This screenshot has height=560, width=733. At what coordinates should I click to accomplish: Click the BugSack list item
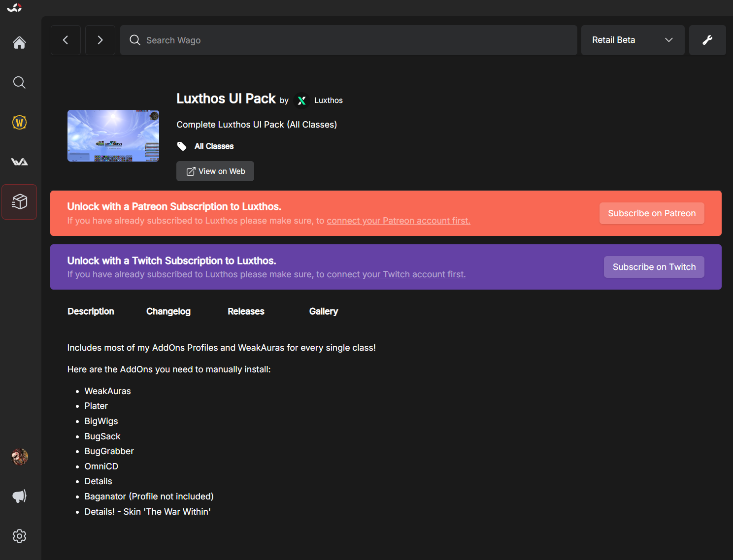point(102,436)
